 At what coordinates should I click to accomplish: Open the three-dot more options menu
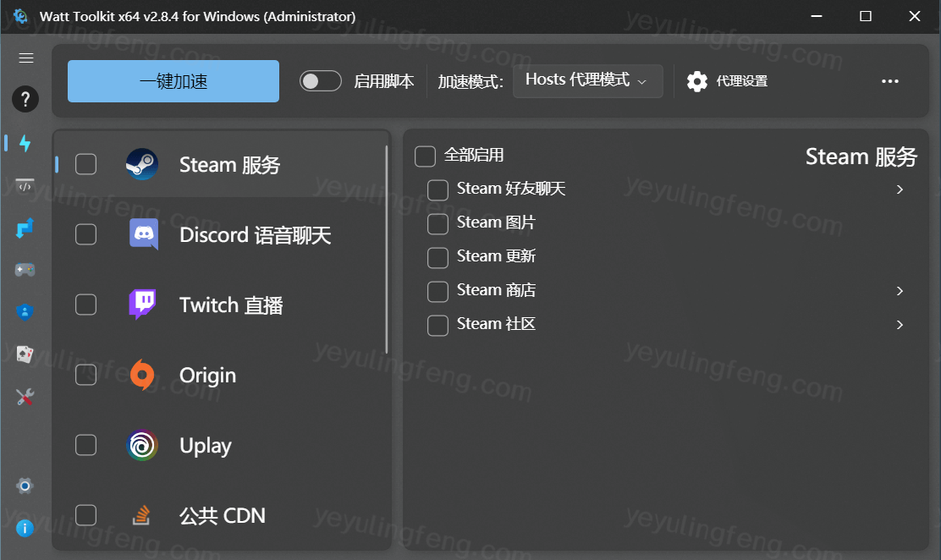tap(890, 81)
